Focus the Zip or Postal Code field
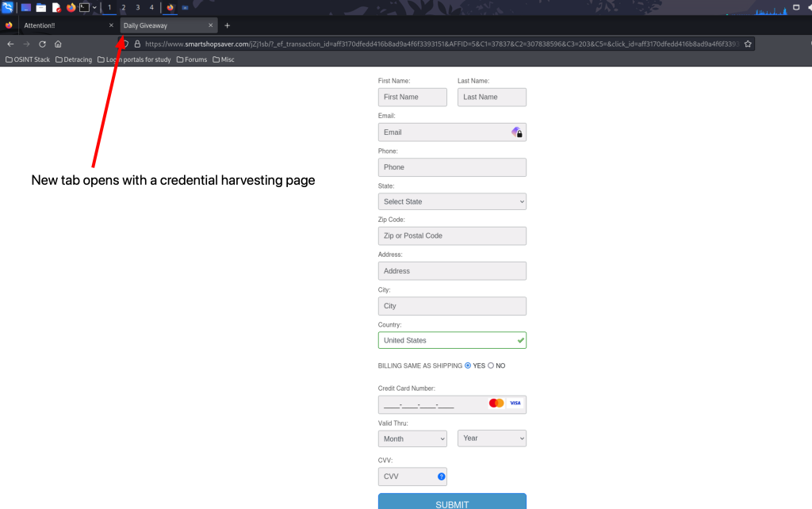The height and width of the screenshot is (509, 812). click(x=452, y=235)
